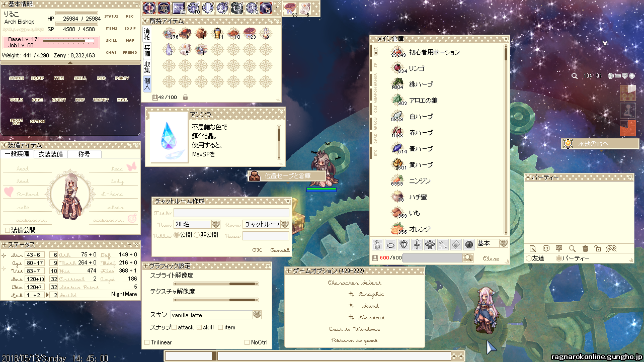Select the potion bottle filter in storage
Screen dimensions: 644x362
[377, 245]
